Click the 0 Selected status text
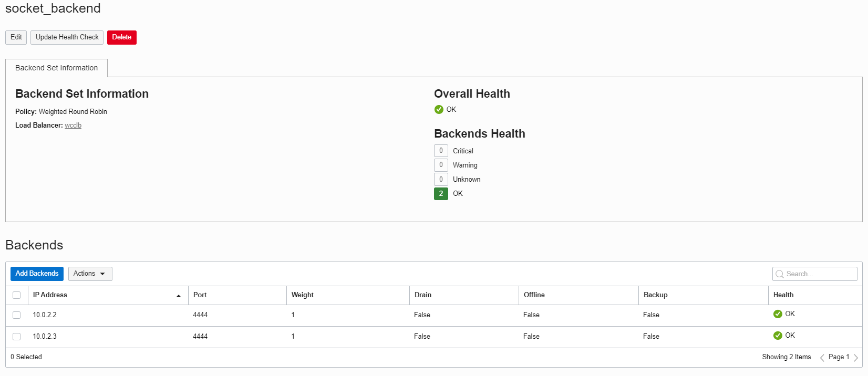868x376 pixels. pos(26,357)
